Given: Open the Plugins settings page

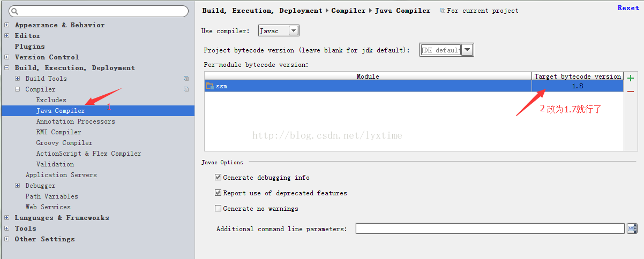Looking at the screenshot, I should click(30, 47).
